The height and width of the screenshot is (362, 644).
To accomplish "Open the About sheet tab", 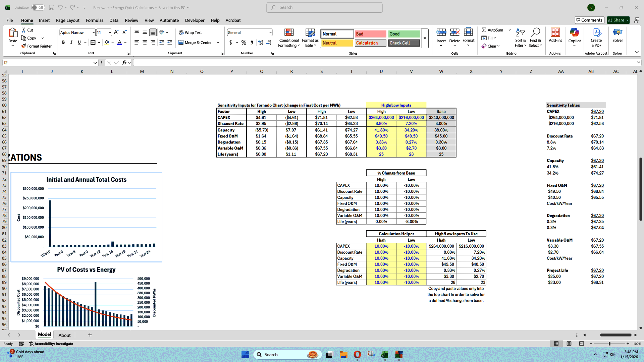I will [64, 335].
